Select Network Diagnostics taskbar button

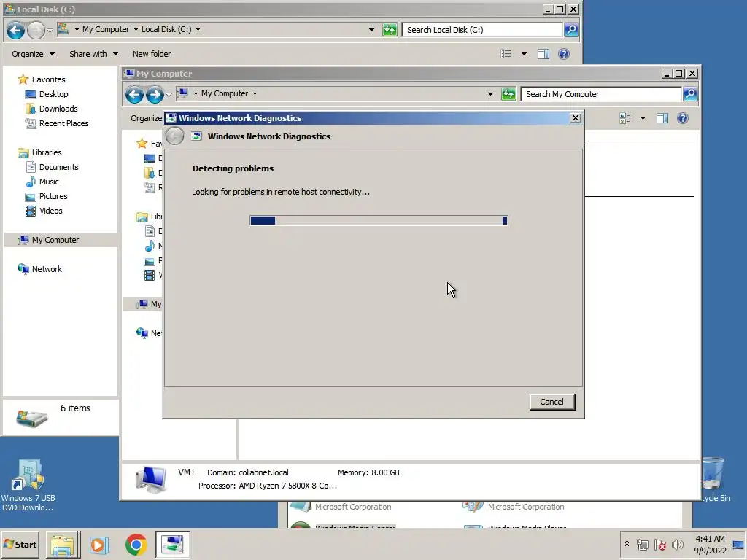tap(172, 544)
